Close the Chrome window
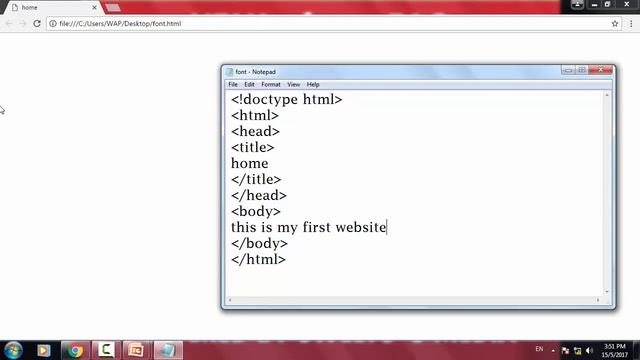The image size is (640, 360). [627, 4]
